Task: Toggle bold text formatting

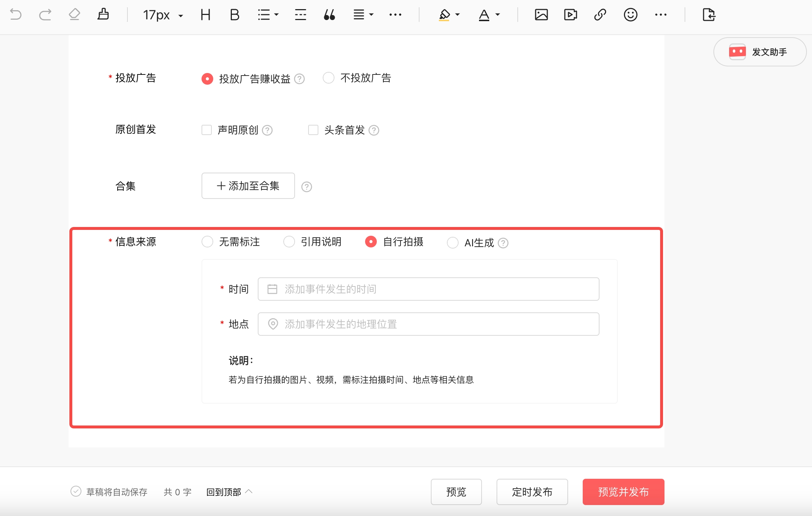Action: coord(234,15)
